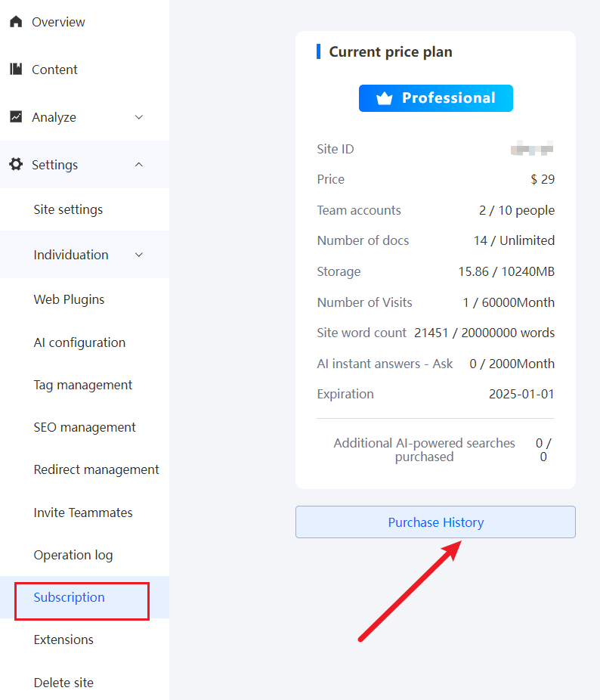The image size is (600, 700).
Task: Click Invite Teammates
Action: click(x=82, y=513)
